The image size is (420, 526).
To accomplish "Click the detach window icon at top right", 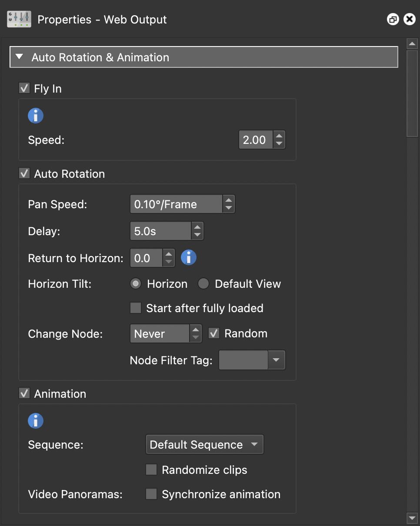I will click(393, 19).
